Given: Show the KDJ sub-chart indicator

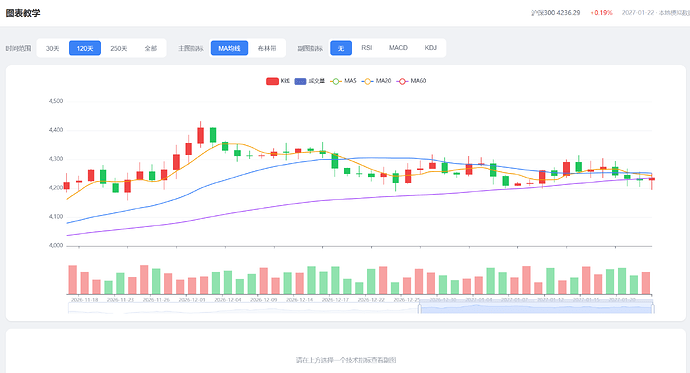Looking at the screenshot, I should coord(430,48).
